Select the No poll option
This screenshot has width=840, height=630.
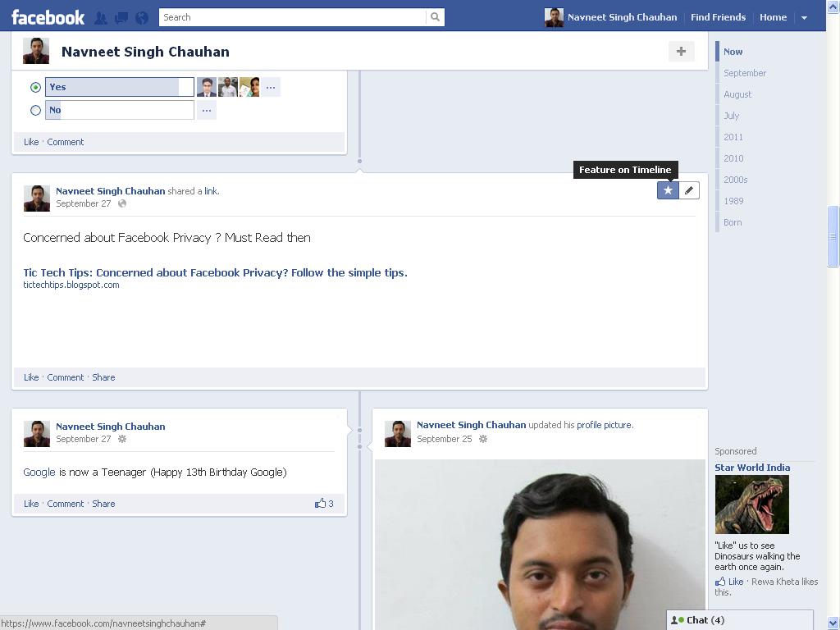click(35, 109)
